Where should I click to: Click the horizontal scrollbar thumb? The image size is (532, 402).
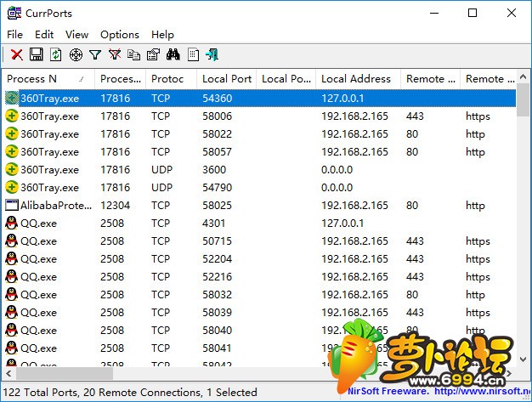pos(65,373)
